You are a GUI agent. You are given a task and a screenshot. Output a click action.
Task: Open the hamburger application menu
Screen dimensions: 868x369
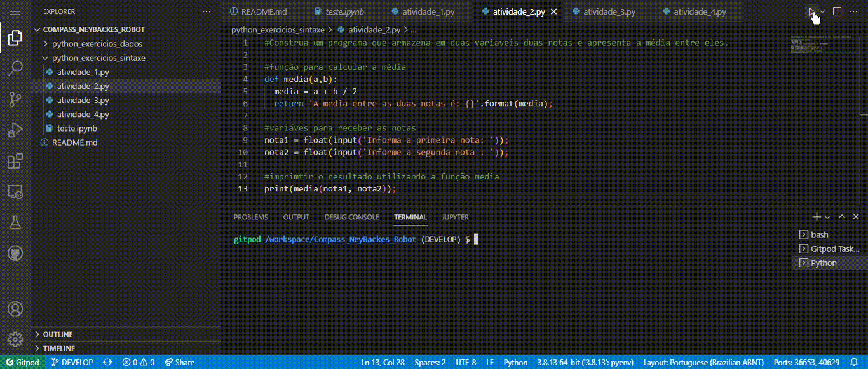click(15, 13)
